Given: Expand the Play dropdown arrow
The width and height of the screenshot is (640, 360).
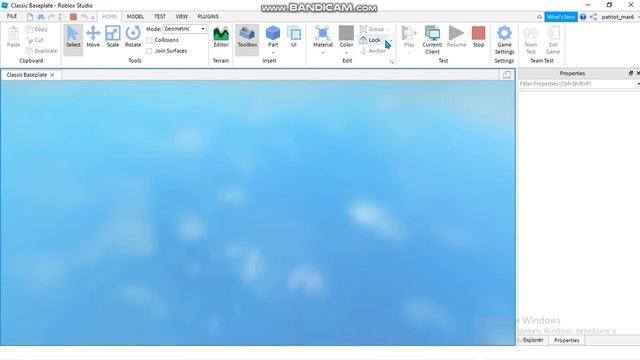Looking at the screenshot, I should 409,53.
